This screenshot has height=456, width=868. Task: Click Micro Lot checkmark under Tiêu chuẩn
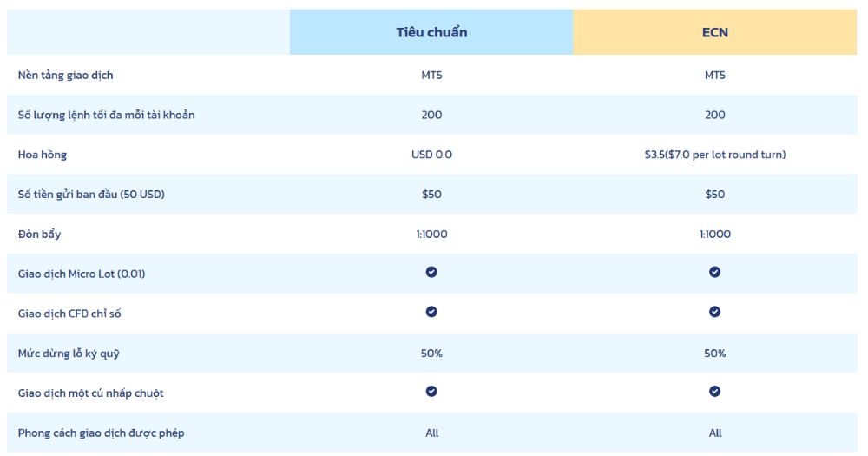tap(431, 272)
